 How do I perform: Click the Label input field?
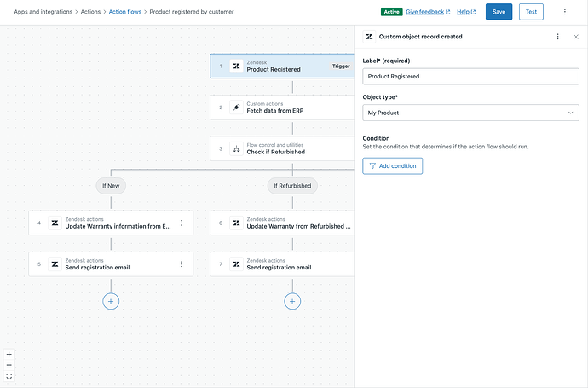pyautogui.click(x=470, y=76)
